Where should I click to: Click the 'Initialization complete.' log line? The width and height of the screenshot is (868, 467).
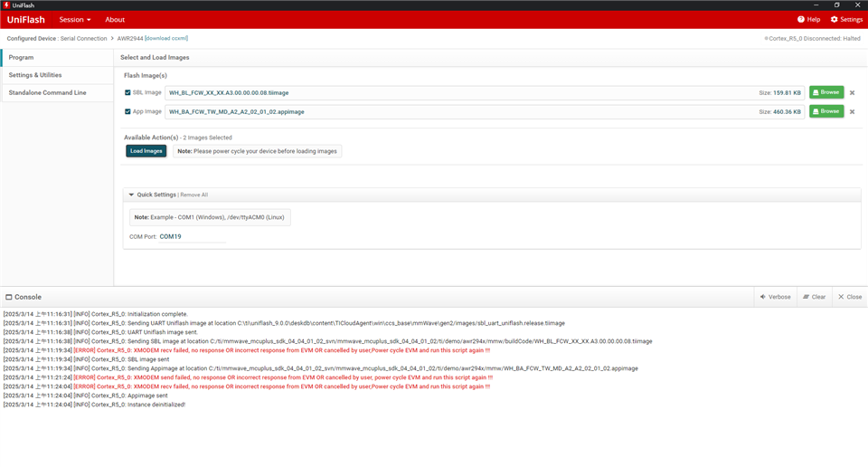(96, 314)
